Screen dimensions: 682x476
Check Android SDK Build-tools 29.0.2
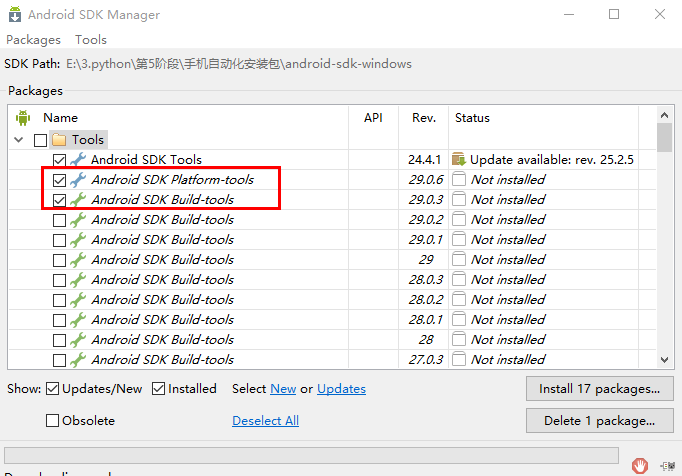click(x=60, y=220)
